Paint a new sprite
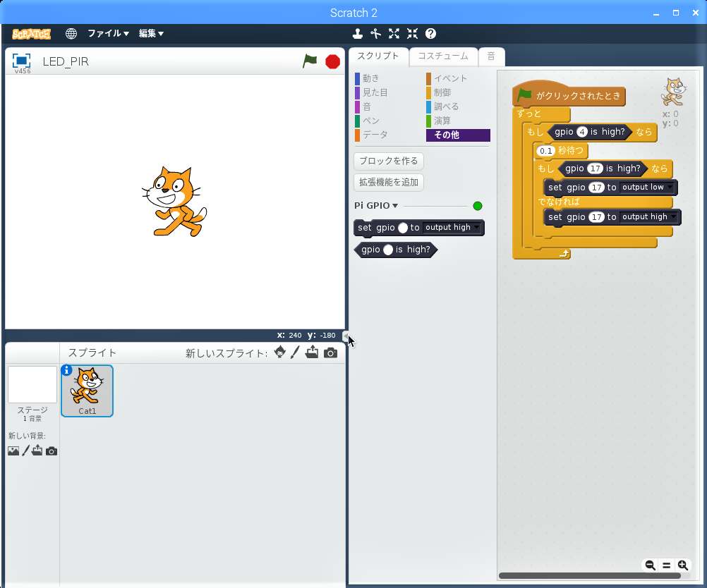 (295, 352)
